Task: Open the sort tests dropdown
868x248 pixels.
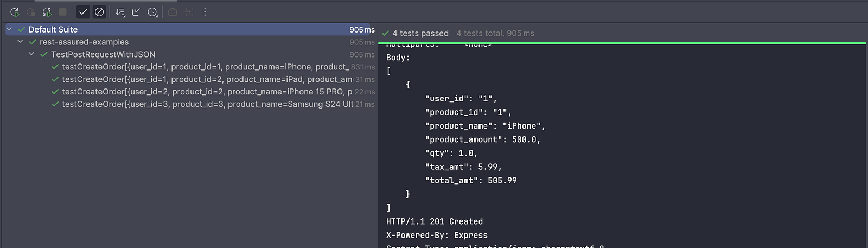Action: tap(120, 12)
